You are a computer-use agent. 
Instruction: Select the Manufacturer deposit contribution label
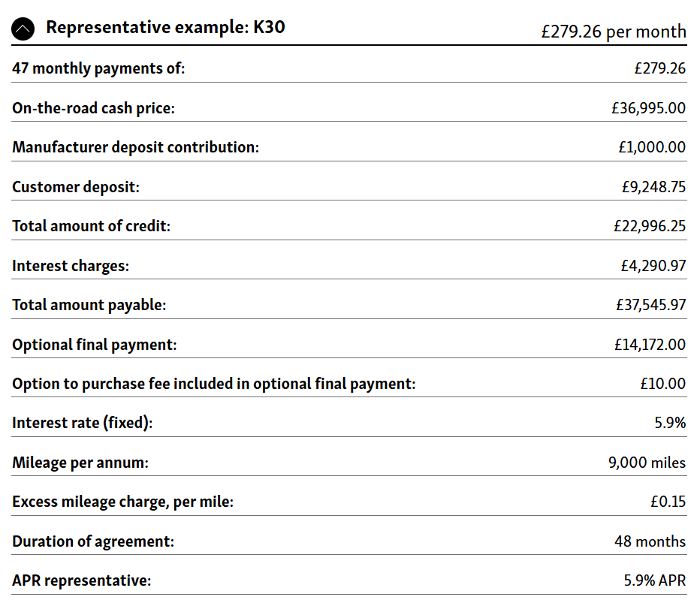(135, 147)
